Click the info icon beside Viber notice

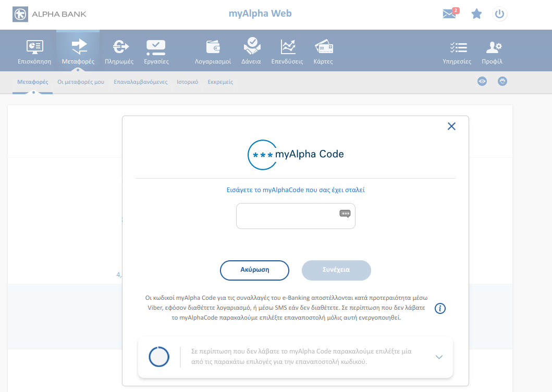tap(440, 308)
